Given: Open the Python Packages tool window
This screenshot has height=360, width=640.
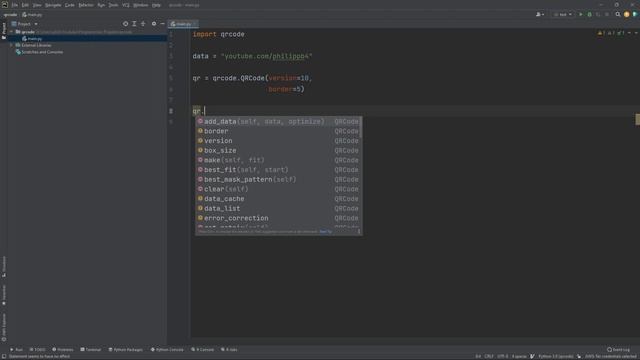Looking at the screenshot, I should (x=126, y=350).
